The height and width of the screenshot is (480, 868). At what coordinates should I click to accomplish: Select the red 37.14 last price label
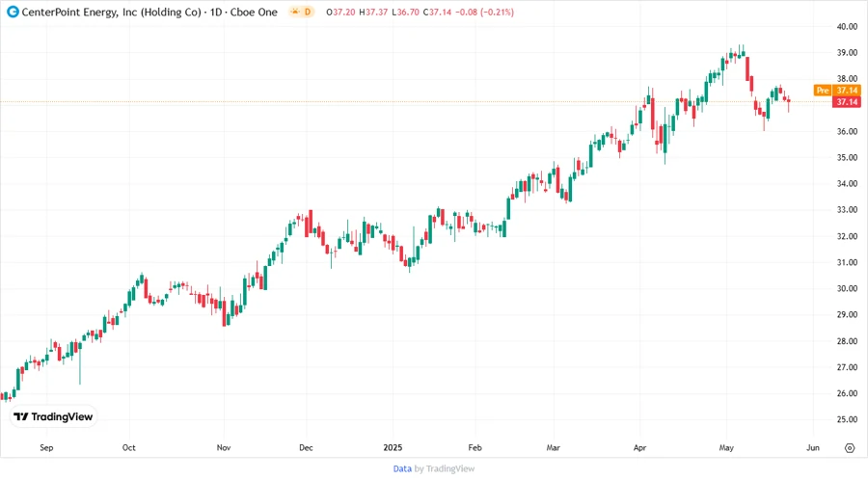click(x=847, y=102)
